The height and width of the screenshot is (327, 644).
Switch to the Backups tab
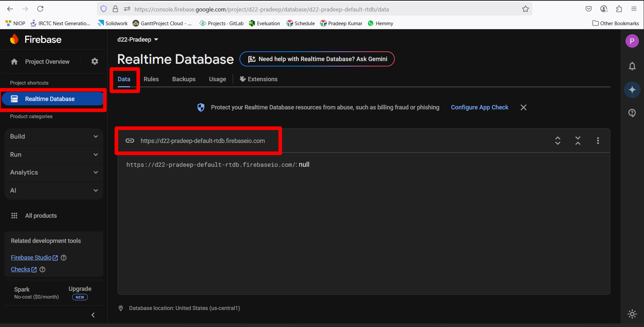[184, 79]
